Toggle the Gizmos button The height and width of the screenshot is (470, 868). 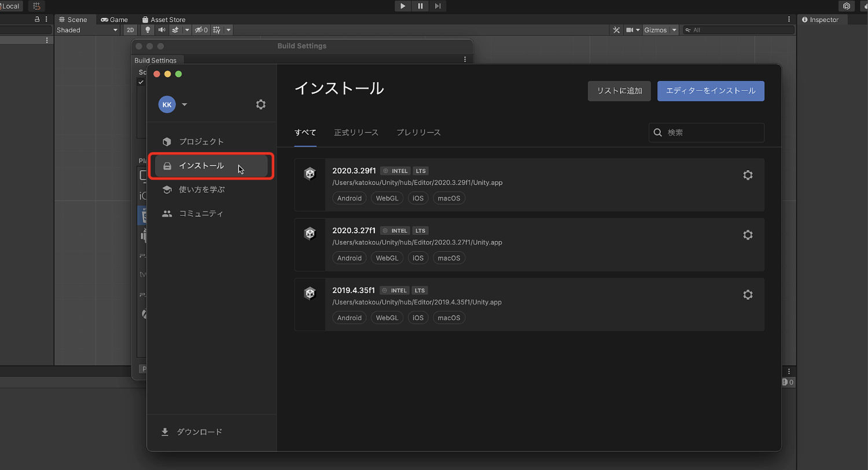pyautogui.click(x=656, y=30)
